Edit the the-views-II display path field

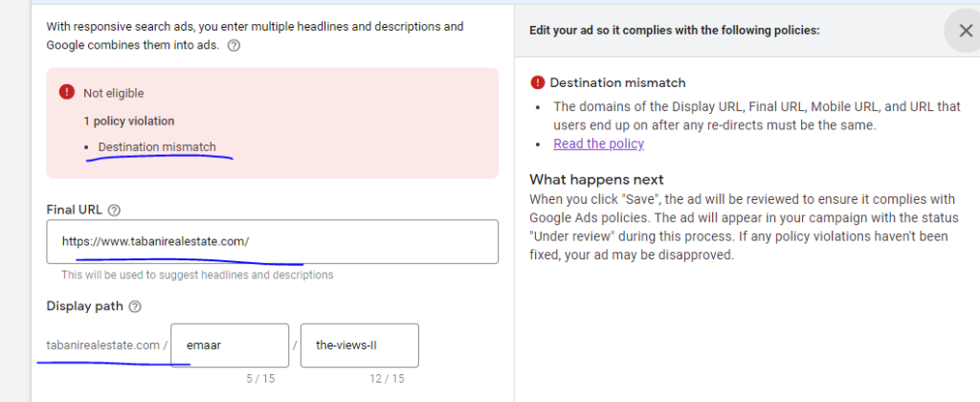coord(360,346)
